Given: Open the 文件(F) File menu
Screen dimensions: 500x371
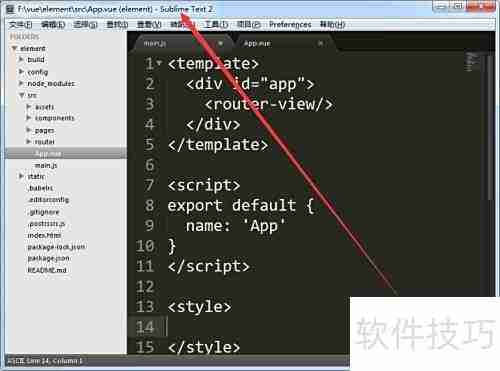Looking at the screenshot, I should pos(21,24).
